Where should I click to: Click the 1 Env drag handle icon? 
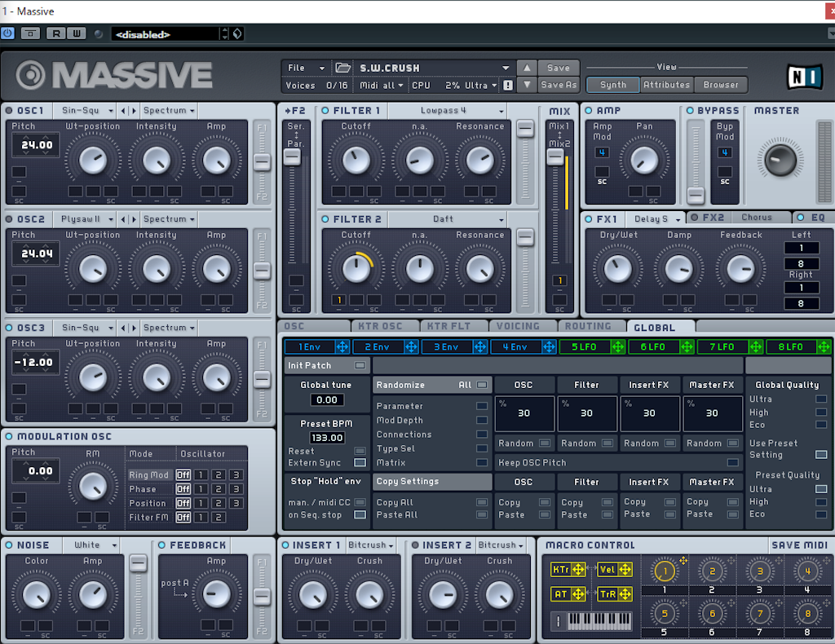342,347
